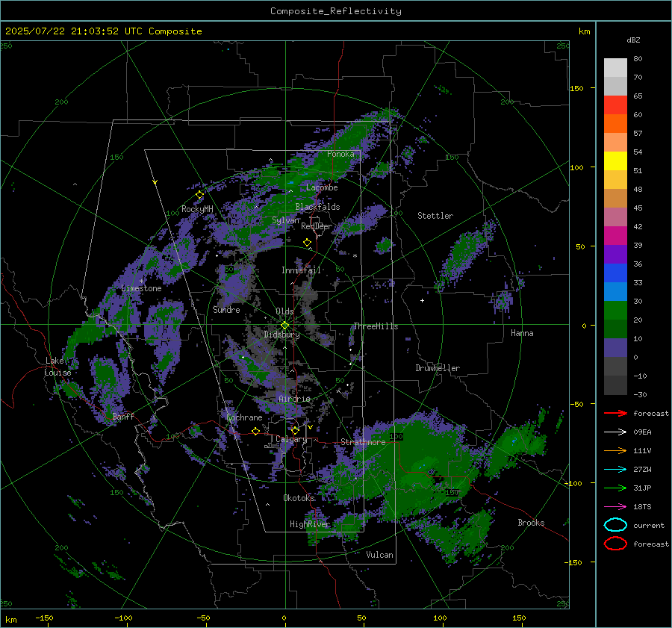Viewport: 672px width, 628px height.
Task: Select the bright green 30–20 dBZ swatch
Action: pos(615,311)
